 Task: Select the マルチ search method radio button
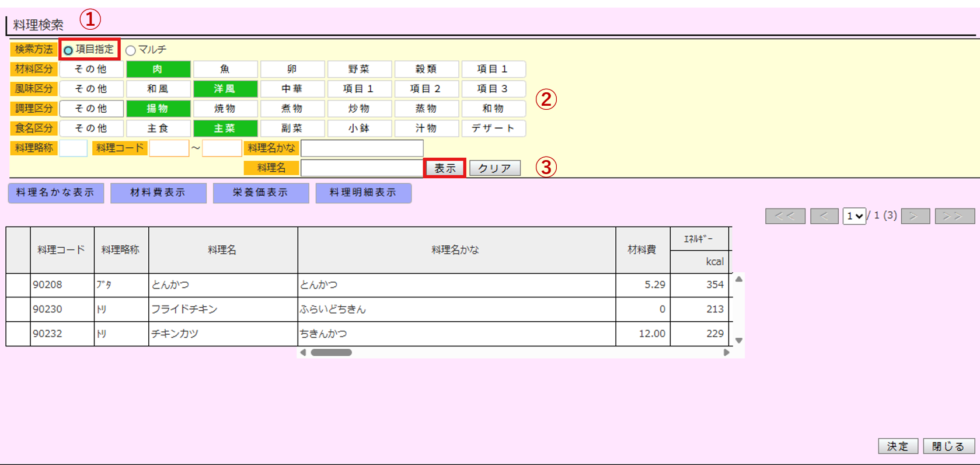point(131,50)
